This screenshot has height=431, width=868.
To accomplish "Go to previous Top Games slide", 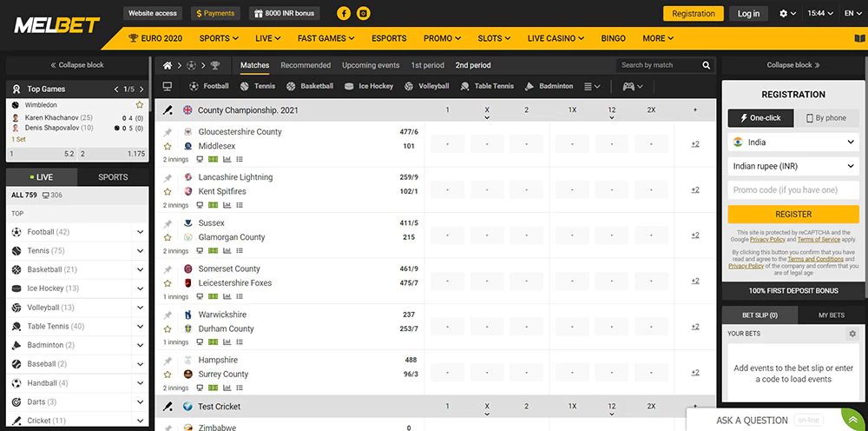I will [116, 90].
